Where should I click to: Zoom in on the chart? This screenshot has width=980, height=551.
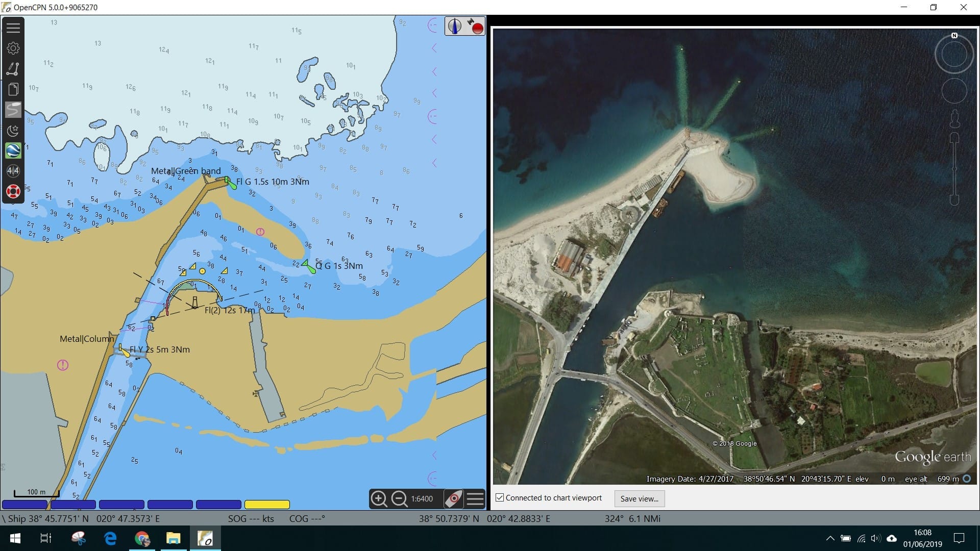tap(379, 498)
